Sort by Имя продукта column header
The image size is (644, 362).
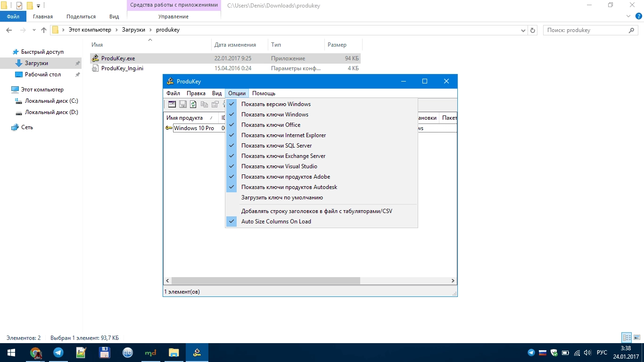190,118
